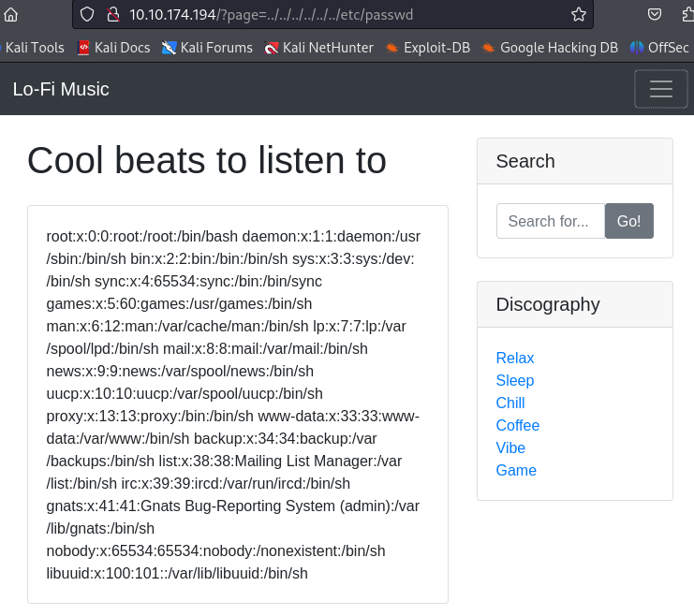Click the 'news:x:9:9:news:/var/spool/news:/bin/sh' line
Image resolution: width=694 pixels, height=616 pixels.
[180, 372]
